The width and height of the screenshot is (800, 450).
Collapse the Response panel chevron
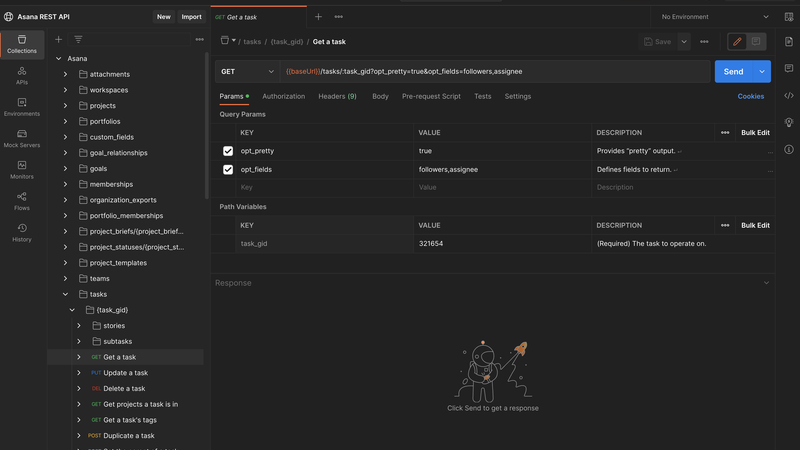pos(766,283)
